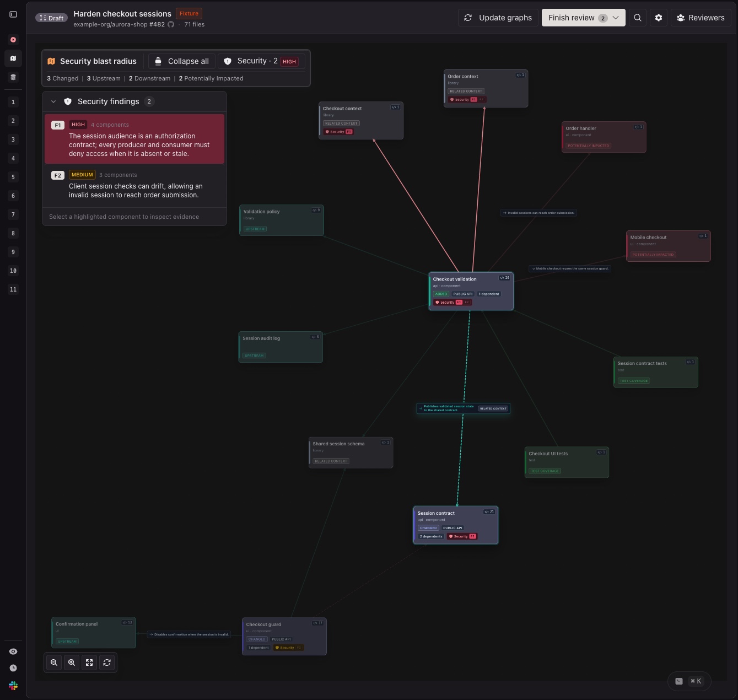Image resolution: width=738 pixels, height=700 pixels.
Task: Select the Order handler node
Action: (x=604, y=137)
